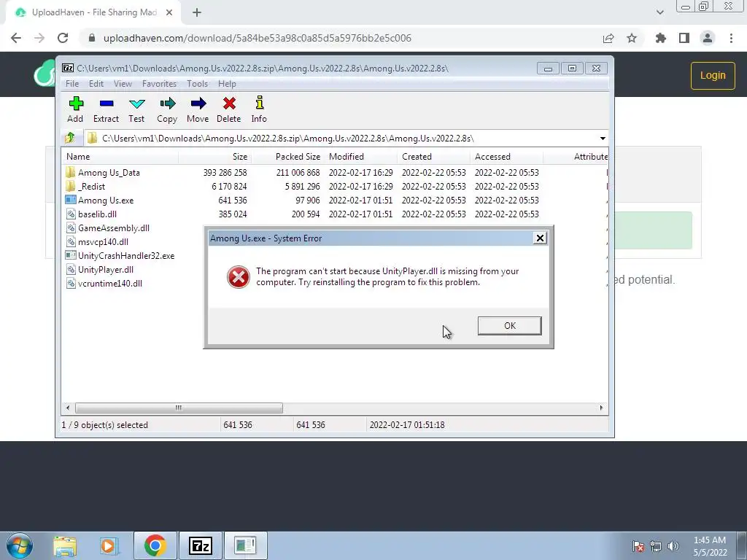
Task: Toggle Chrome side panel icon
Action: coord(684,38)
